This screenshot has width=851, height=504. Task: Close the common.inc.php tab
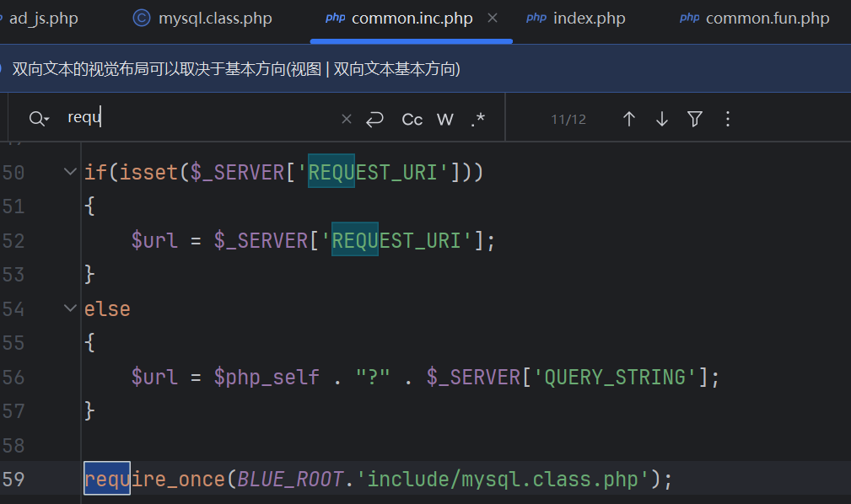493,18
